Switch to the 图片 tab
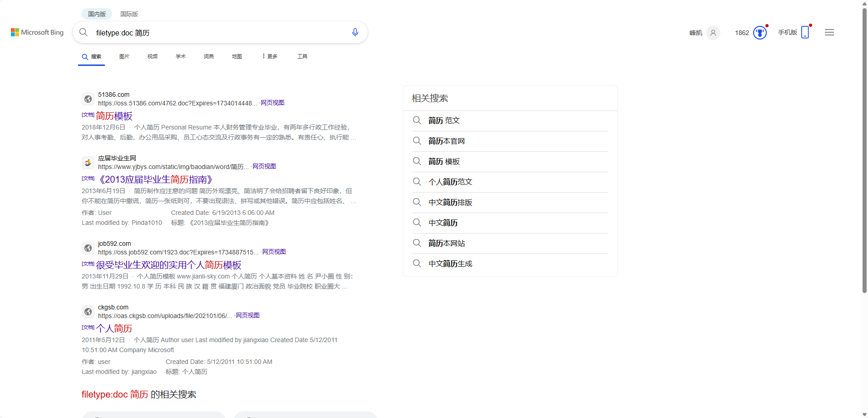868x418 pixels. pos(124,56)
